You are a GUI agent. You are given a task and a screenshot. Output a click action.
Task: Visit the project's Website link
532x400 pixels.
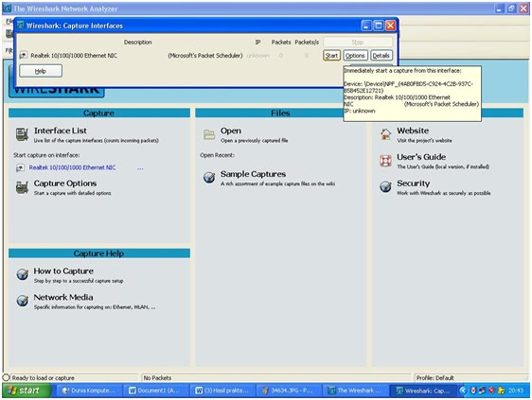point(413,130)
